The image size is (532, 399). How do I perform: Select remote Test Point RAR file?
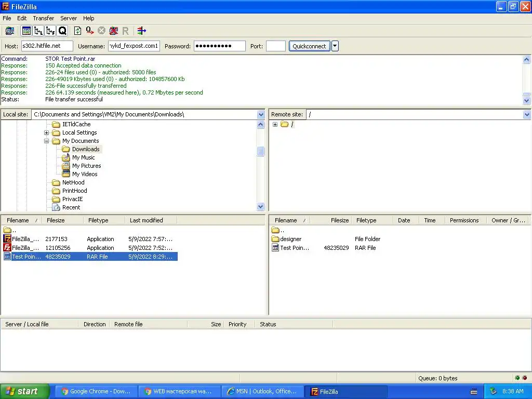tap(295, 248)
